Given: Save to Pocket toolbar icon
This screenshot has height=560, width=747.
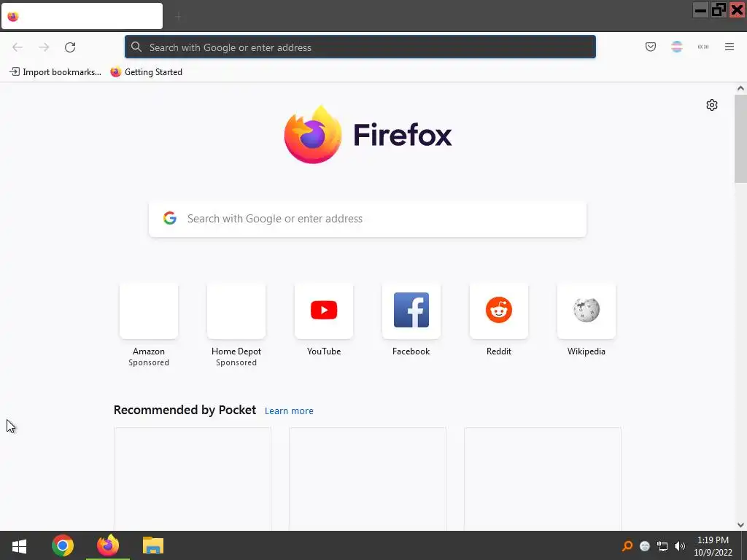Looking at the screenshot, I should pyautogui.click(x=650, y=47).
